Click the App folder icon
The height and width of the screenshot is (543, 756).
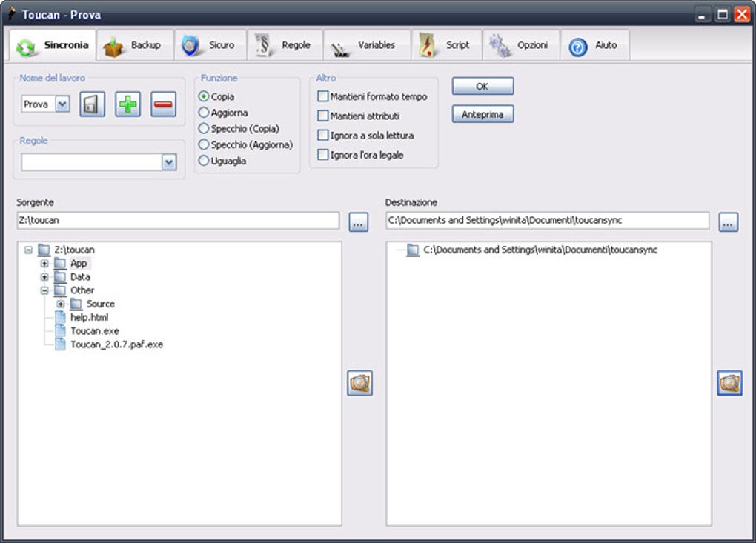pyautogui.click(x=60, y=264)
